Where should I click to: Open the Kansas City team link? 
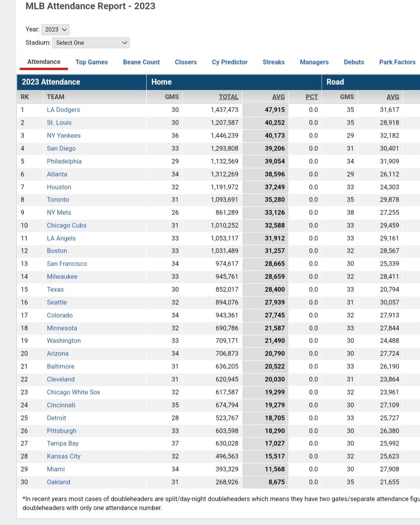point(64,456)
